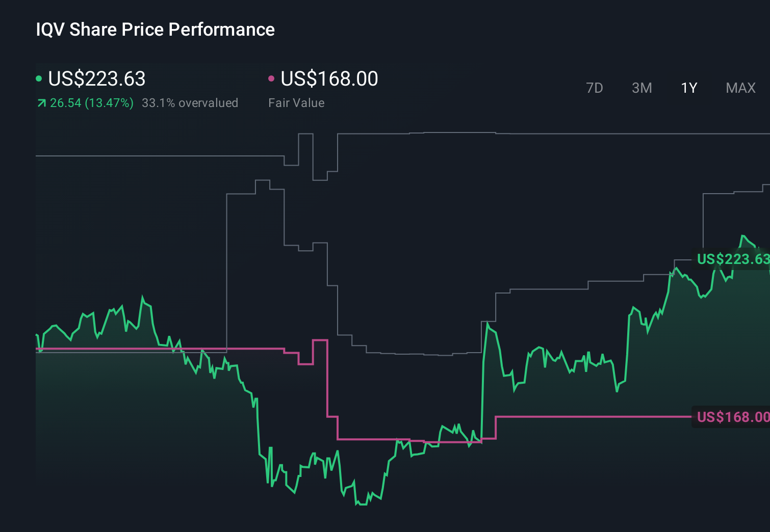Click the Fair Value label under US$168.00
The width and height of the screenshot is (770, 532).
(296, 102)
